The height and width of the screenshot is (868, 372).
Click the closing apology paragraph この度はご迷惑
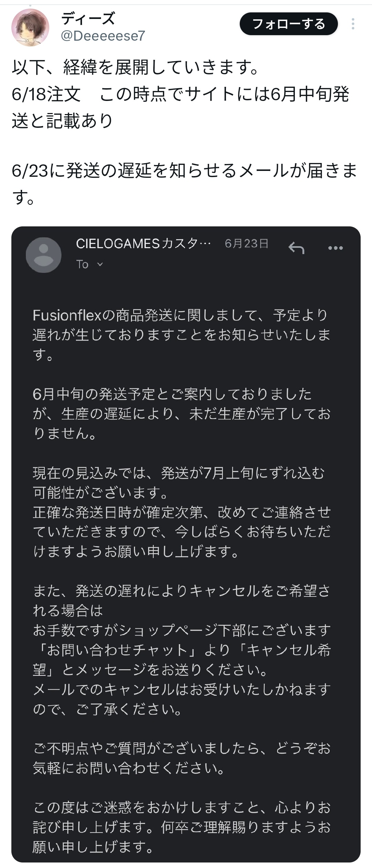(181, 827)
